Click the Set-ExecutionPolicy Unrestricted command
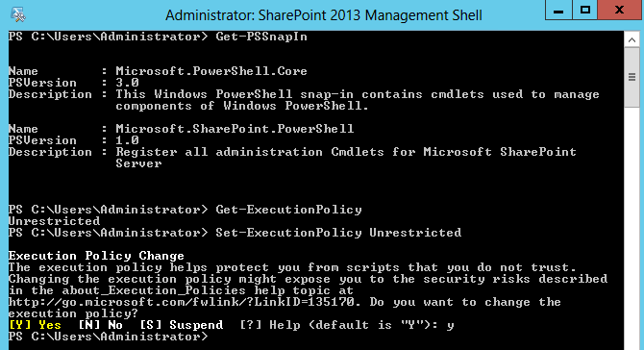 (x=338, y=233)
